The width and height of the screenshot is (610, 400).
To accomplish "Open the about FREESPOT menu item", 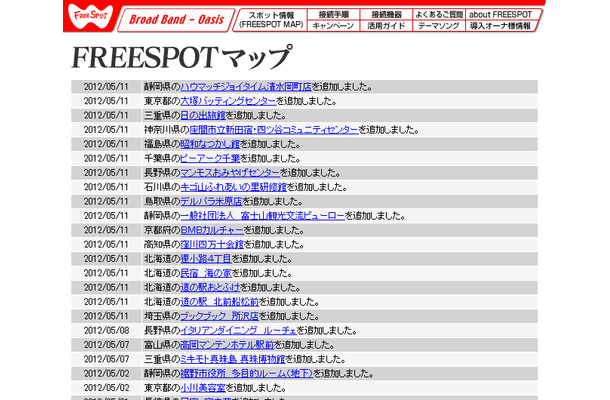I will (x=500, y=15).
